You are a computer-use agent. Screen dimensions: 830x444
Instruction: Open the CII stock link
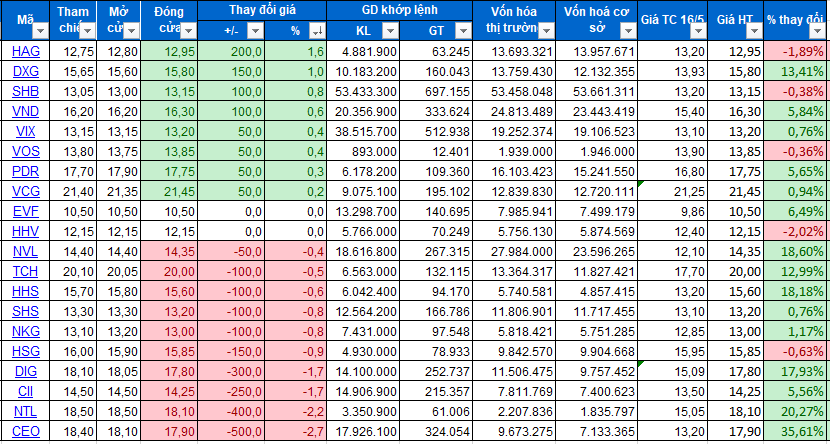[x=26, y=392]
